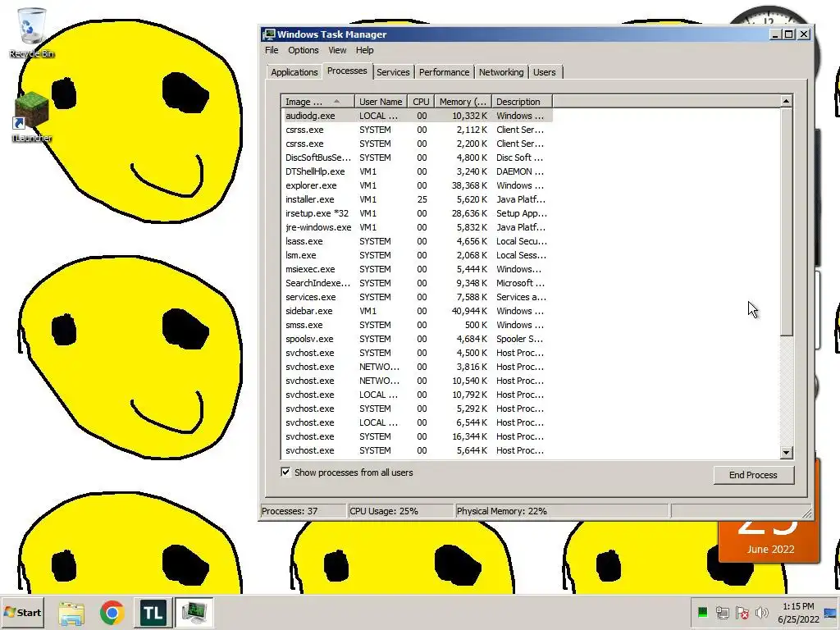
Task: Open the View menu
Action: coord(337,50)
